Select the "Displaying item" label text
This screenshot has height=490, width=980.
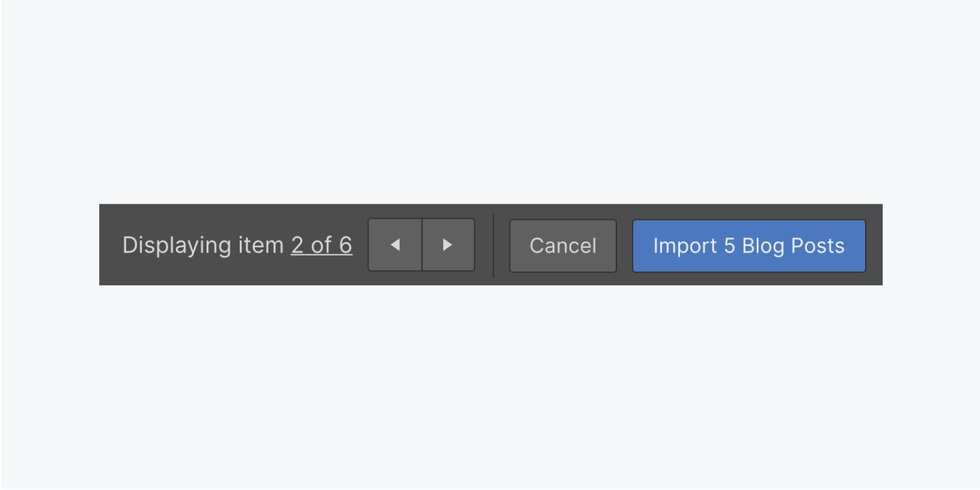click(203, 245)
